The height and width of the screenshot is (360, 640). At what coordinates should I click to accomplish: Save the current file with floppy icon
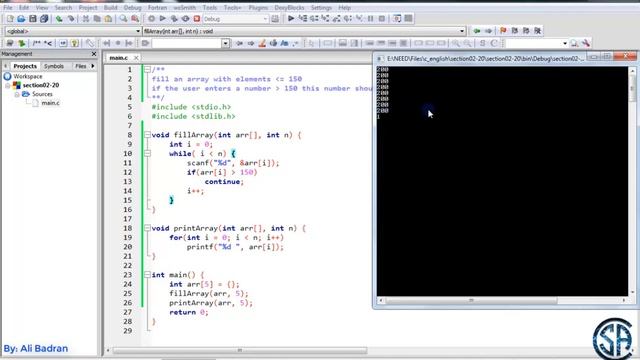point(33,19)
